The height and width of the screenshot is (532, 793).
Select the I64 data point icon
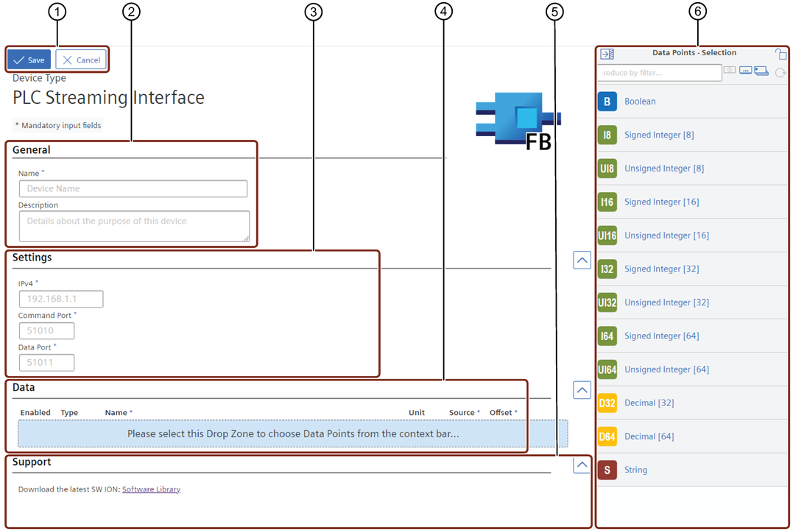607,336
